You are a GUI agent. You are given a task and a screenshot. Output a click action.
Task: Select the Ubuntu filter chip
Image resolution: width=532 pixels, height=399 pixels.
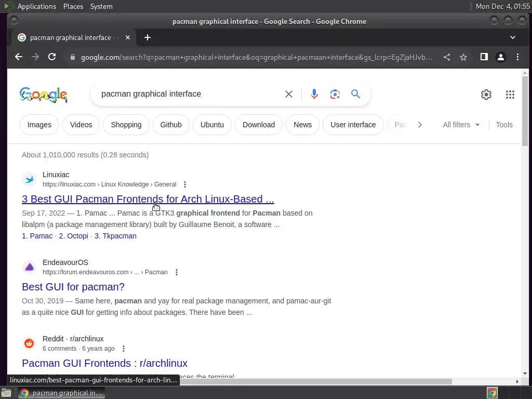point(212,125)
